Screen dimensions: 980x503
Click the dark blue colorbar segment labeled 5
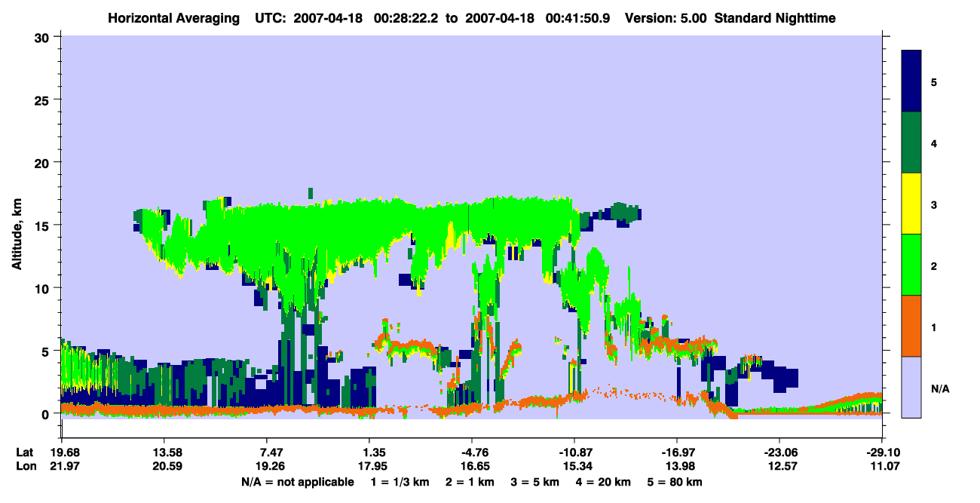pyautogui.click(x=911, y=81)
